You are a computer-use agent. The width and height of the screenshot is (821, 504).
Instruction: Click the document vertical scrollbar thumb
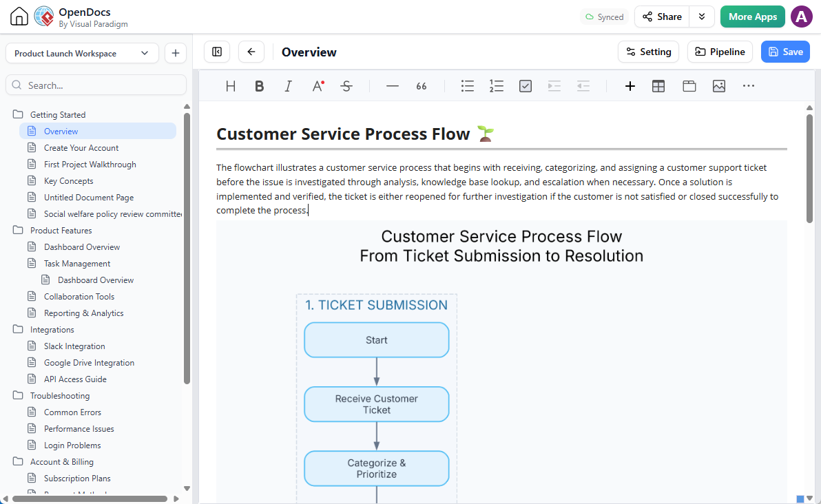click(809, 169)
